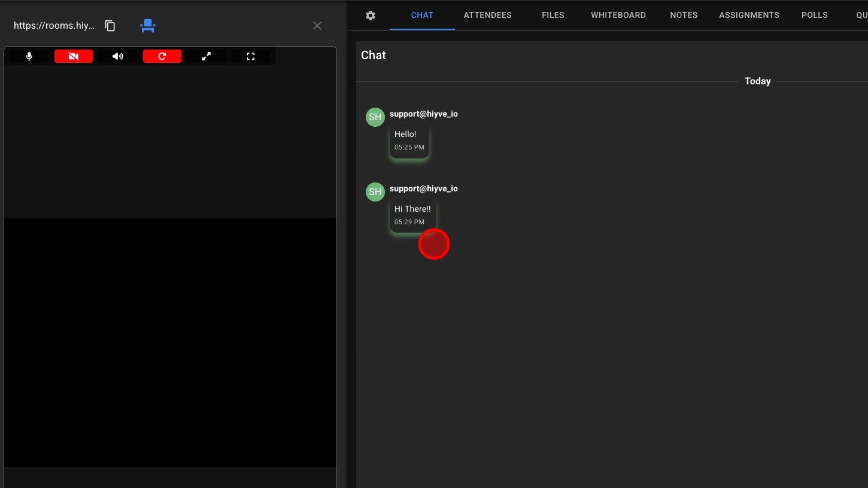Close the video room panel
The image size is (868, 488).
point(317,26)
